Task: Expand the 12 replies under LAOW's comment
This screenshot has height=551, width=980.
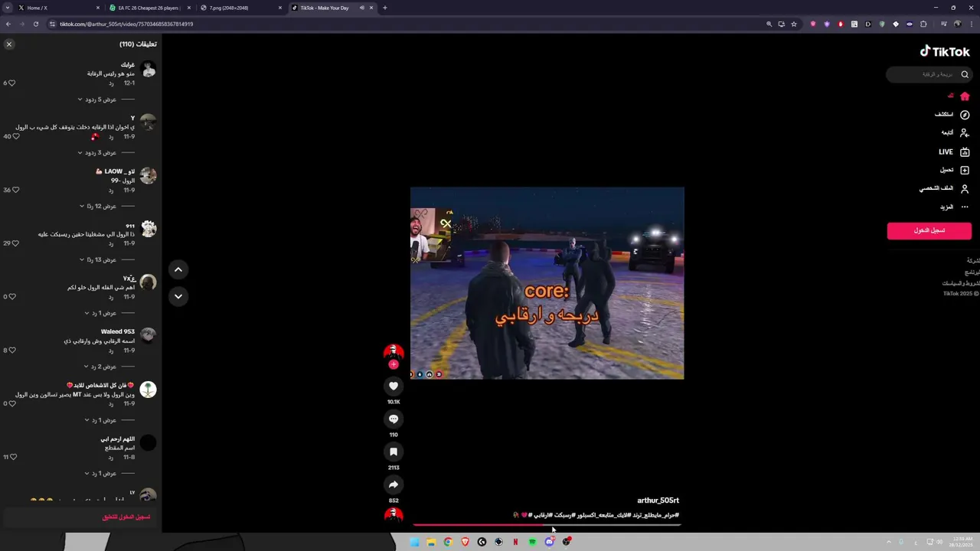Action: click(x=98, y=207)
